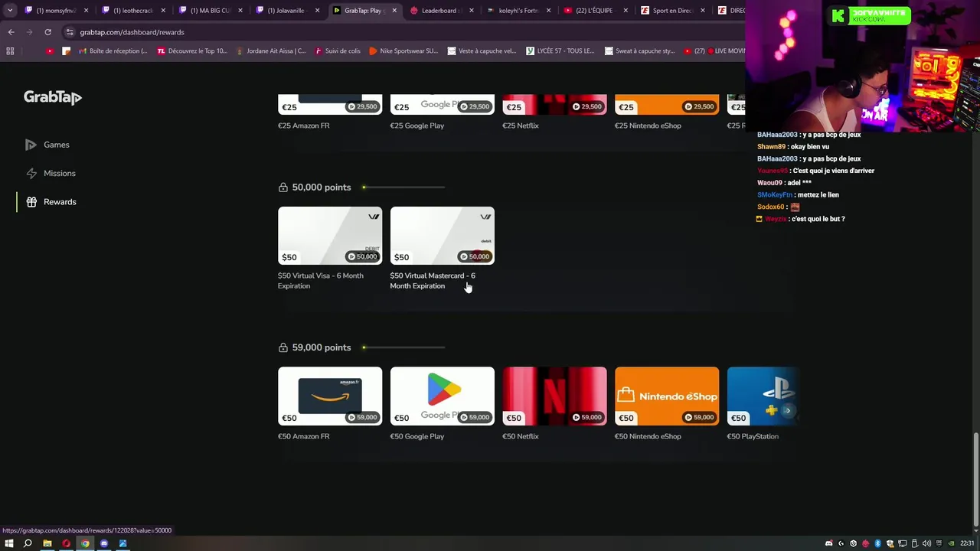The image size is (980, 551).
Task: Switch to the momsyfnv2 Twitch tab
Action: pyautogui.click(x=55, y=11)
